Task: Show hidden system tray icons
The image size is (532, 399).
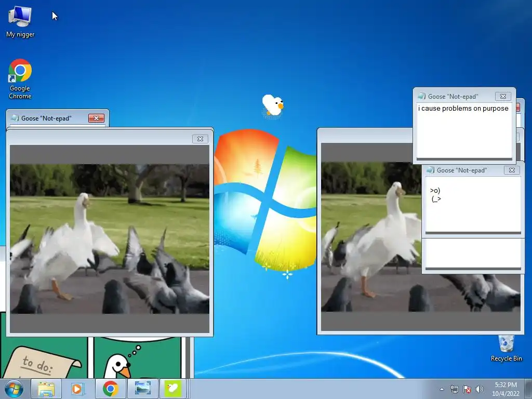Action: coord(442,390)
